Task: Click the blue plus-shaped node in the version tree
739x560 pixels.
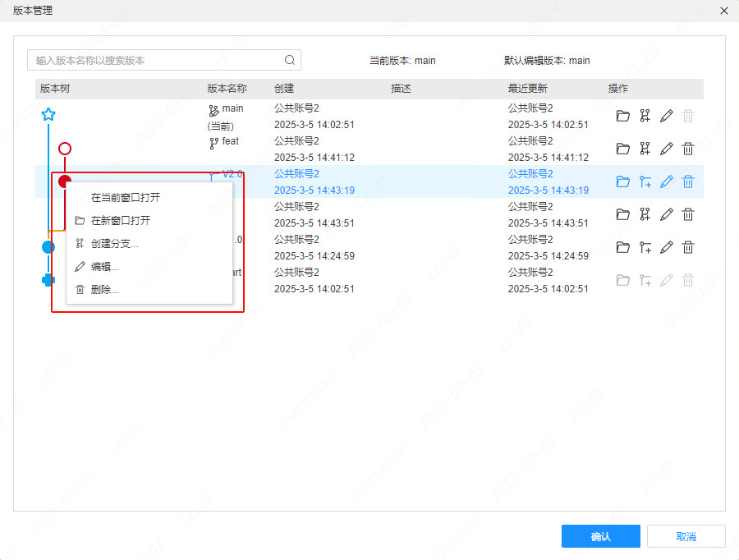Action: tap(48, 279)
